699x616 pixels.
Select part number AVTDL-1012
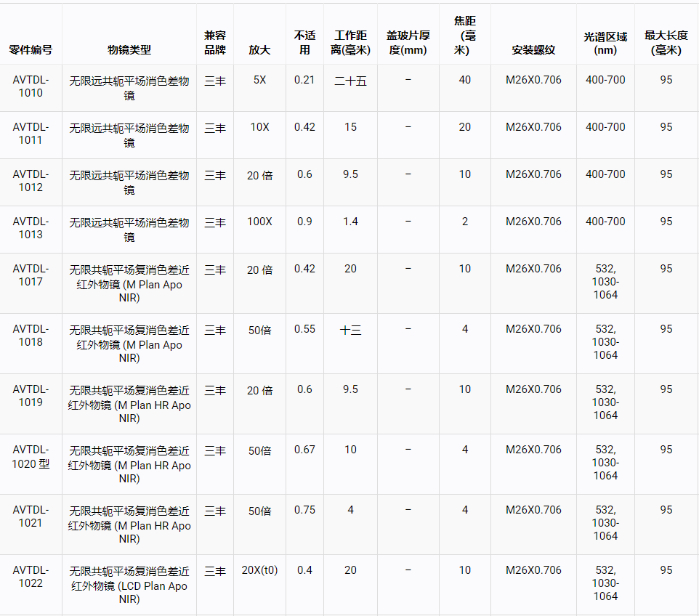coord(31,181)
